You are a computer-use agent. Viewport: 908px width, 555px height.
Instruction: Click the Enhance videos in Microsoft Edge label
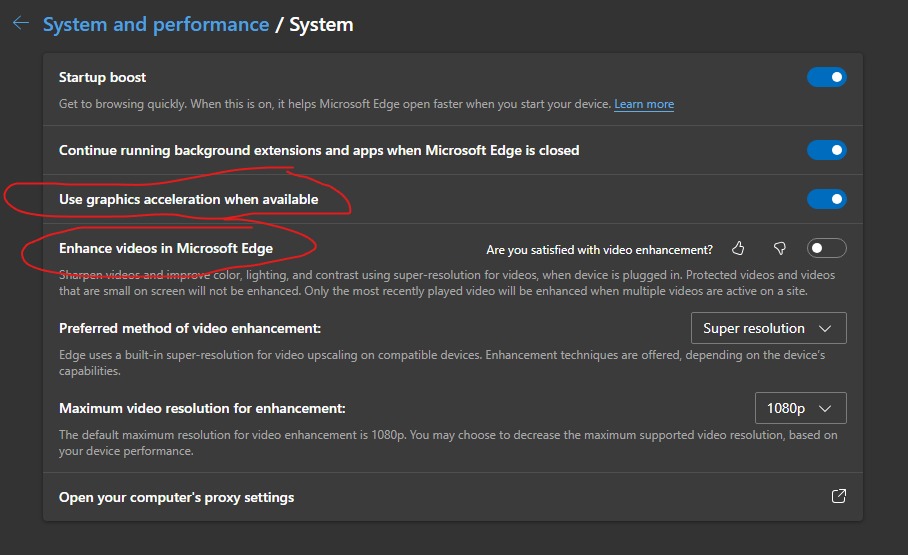point(166,248)
